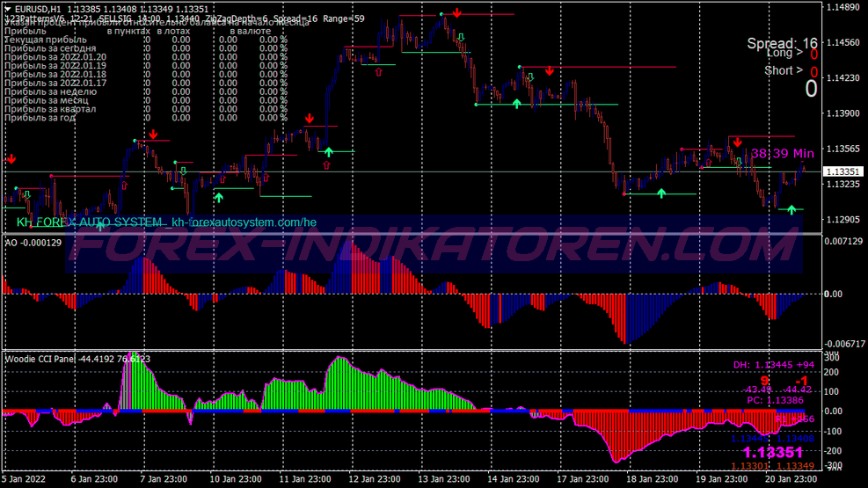
Task: Click the Spread: 16 readout
Action: click(782, 43)
